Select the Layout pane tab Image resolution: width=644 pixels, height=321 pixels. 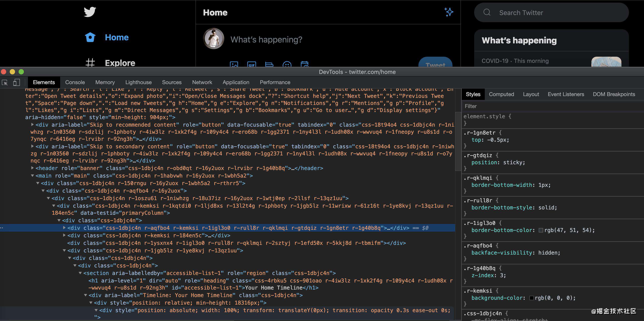[531, 94]
